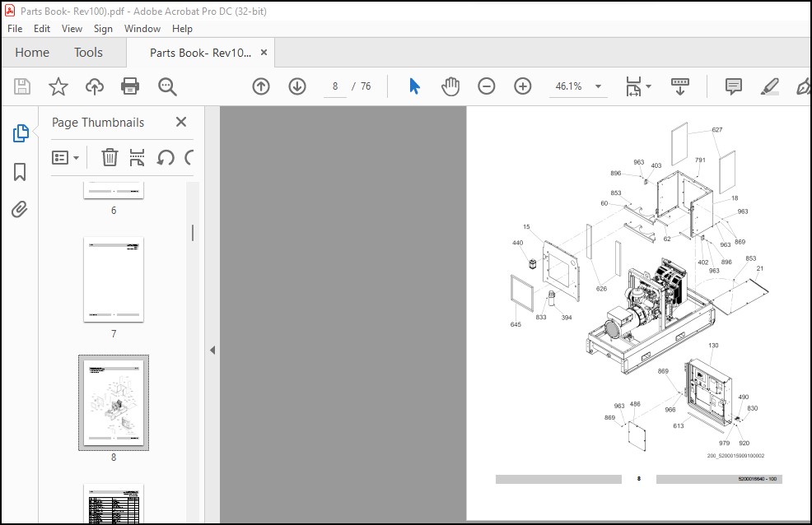Open the zoom percentage dropdown
The height and width of the screenshot is (525, 812).
coord(598,86)
